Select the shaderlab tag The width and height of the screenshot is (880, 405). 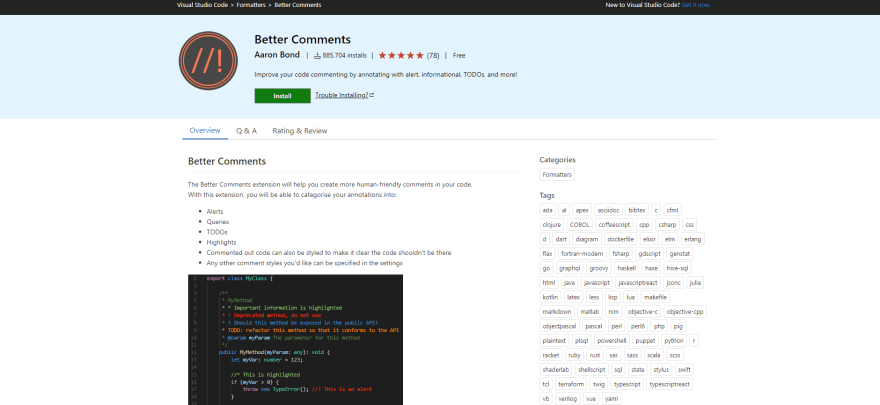click(x=556, y=370)
